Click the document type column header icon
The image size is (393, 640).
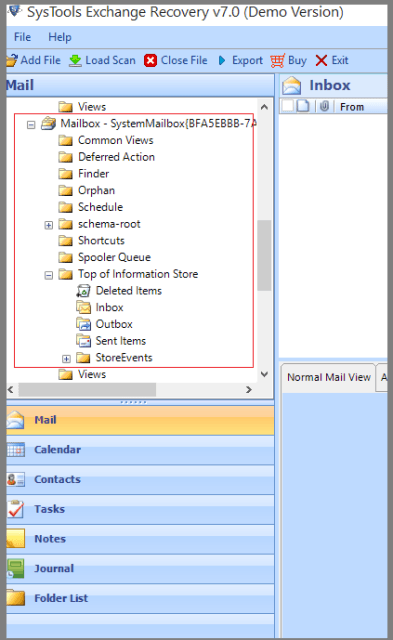click(303, 106)
